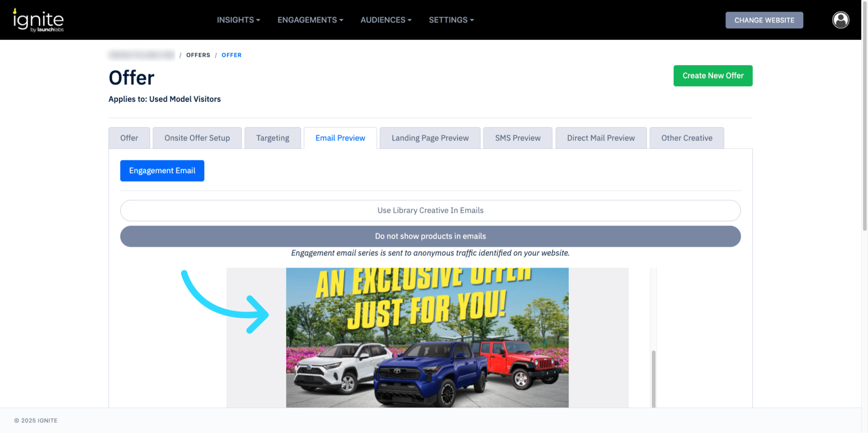Viewport: 868px width, 433px height.
Task: Go to the Offers breadcrumb link
Action: [198, 55]
